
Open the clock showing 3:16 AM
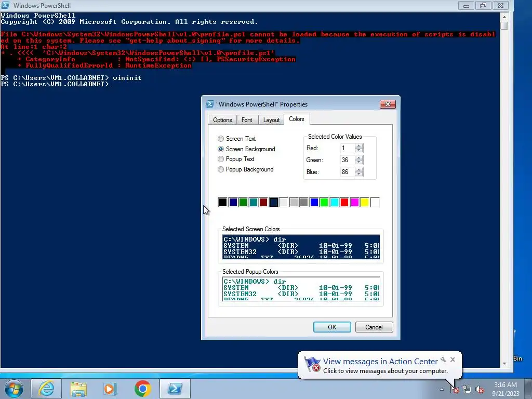(x=506, y=389)
